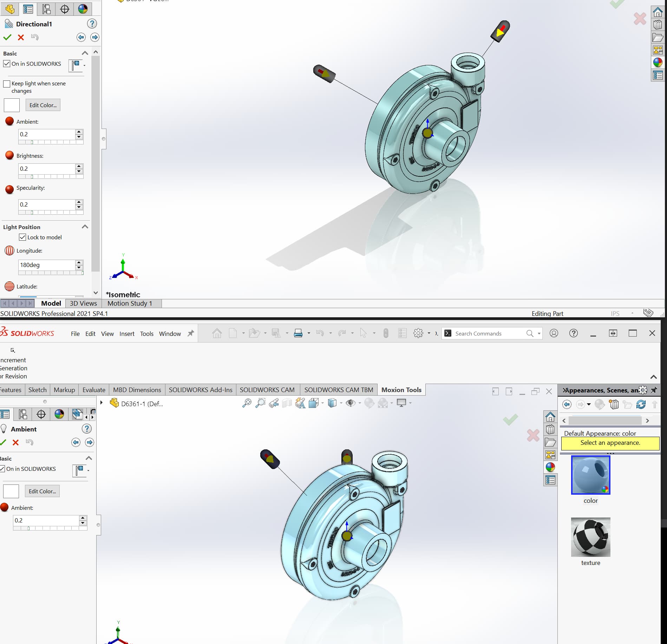The width and height of the screenshot is (667, 644).
Task: Collapse the Light Position section
Action: tap(85, 227)
